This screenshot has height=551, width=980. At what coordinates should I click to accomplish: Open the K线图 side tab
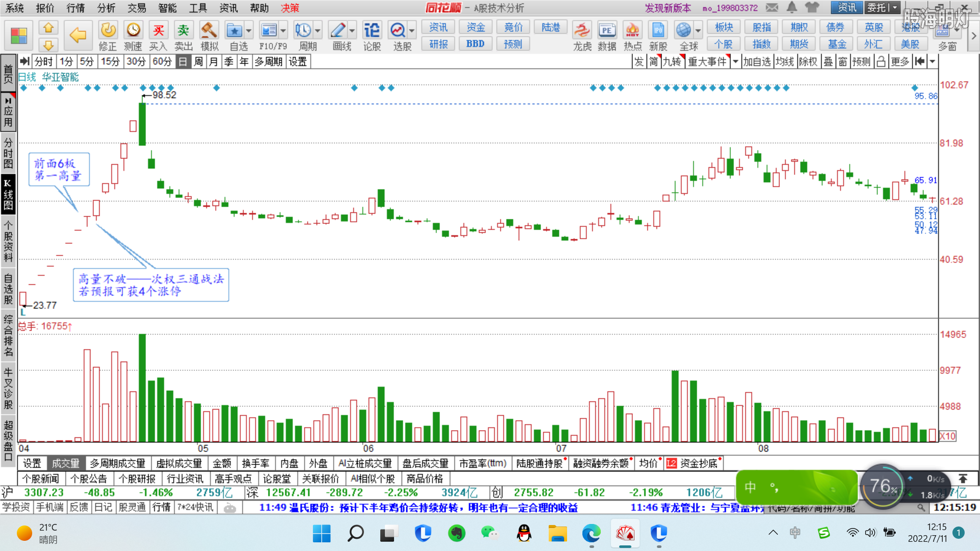click(8, 194)
